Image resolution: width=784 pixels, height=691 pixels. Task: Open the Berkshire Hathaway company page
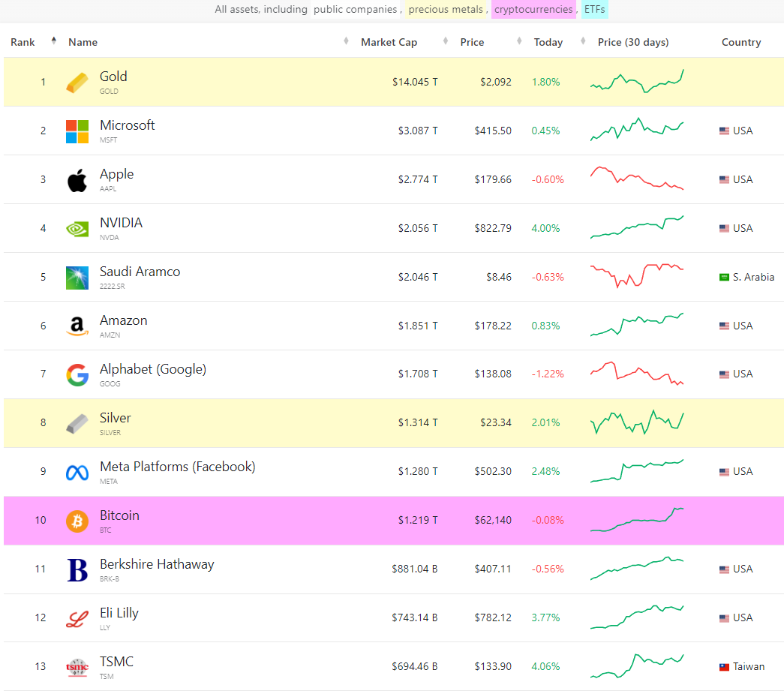pos(157,564)
